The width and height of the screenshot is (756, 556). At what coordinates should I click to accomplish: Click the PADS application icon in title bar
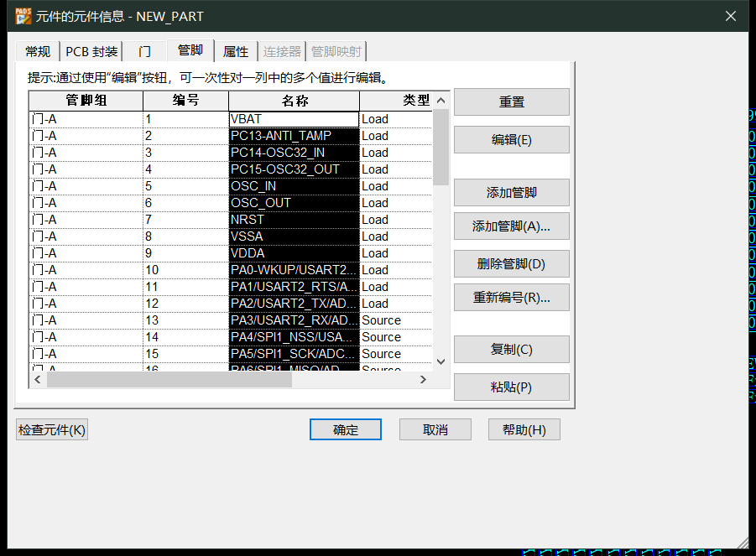point(23,17)
